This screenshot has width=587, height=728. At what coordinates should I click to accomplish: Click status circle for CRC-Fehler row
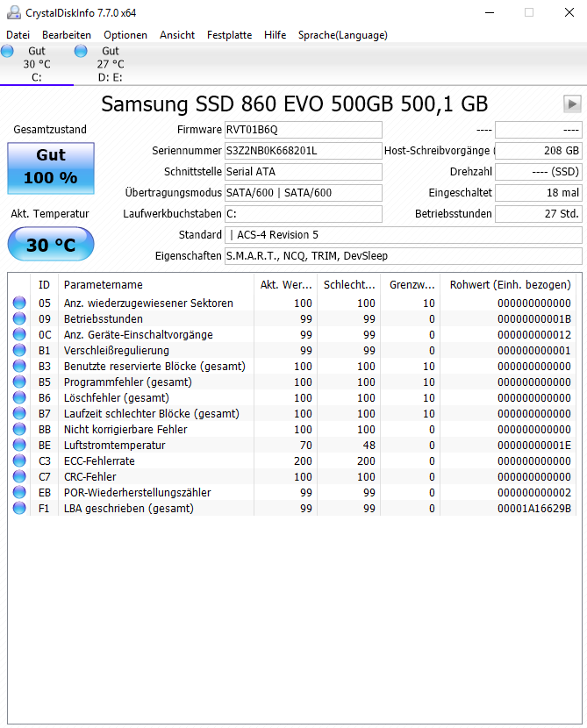[x=19, y=476]
